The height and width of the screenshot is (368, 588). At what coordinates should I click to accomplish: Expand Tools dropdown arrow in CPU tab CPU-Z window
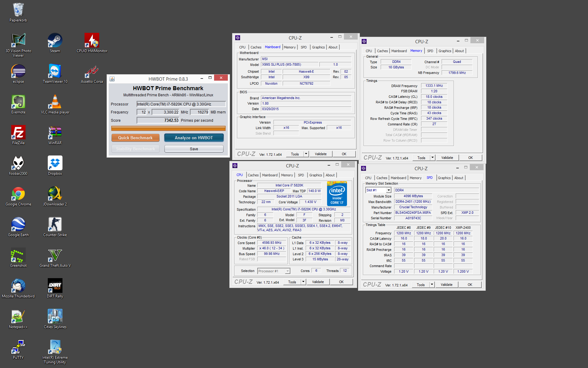click(303, 282)
